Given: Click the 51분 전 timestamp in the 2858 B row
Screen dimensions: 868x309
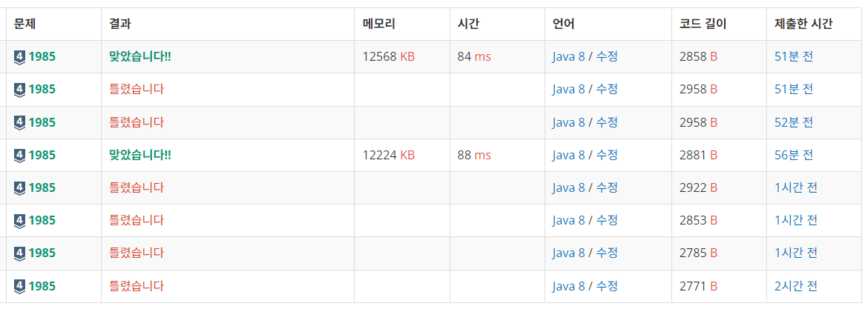Looking at the screenshot, I should click(794, 56).
